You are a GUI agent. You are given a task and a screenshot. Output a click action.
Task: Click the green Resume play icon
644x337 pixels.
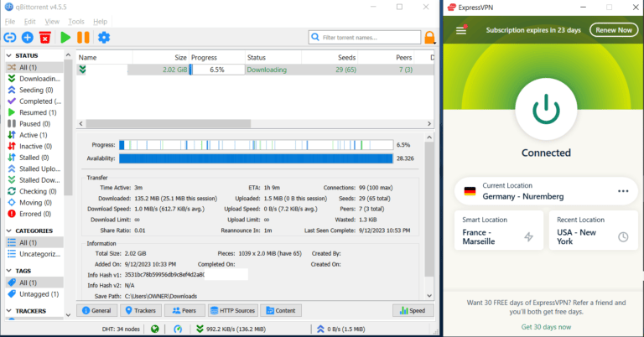(x=65, y=37)
